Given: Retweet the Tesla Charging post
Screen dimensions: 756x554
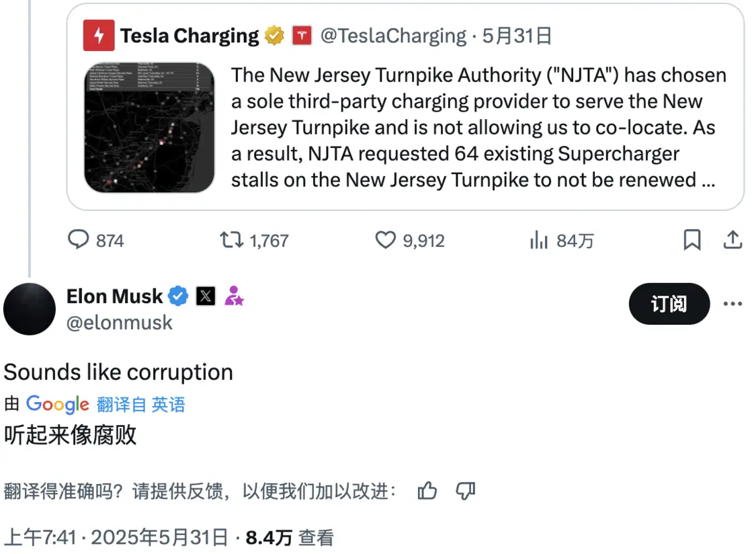Looking at the screenshot, I should pyautogui.click(x=232, y=240).
